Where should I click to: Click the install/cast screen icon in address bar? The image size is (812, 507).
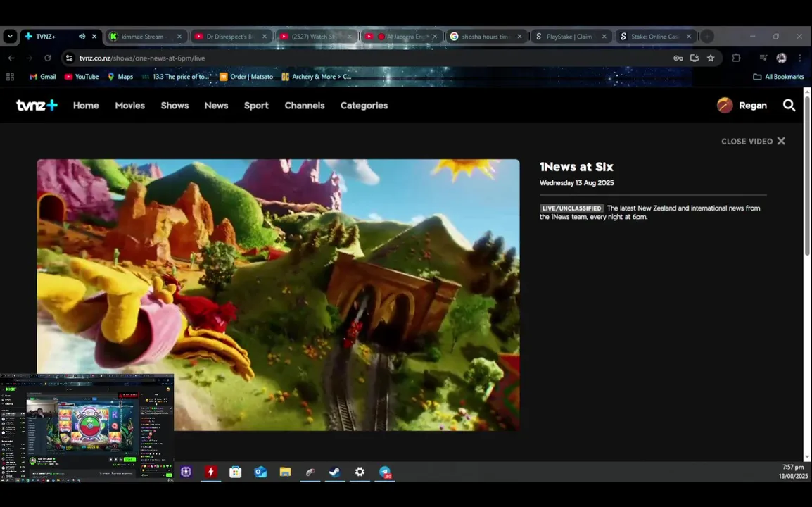click(x=694, y=58)
